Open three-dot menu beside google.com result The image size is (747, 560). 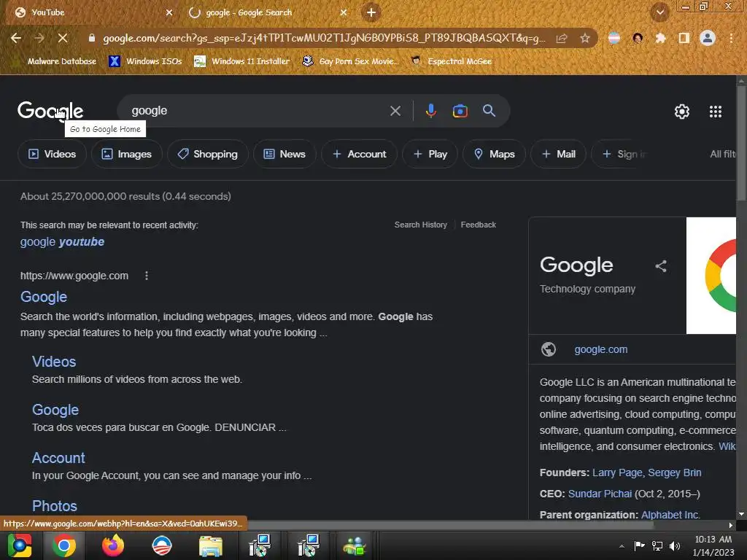coord(146,276)
